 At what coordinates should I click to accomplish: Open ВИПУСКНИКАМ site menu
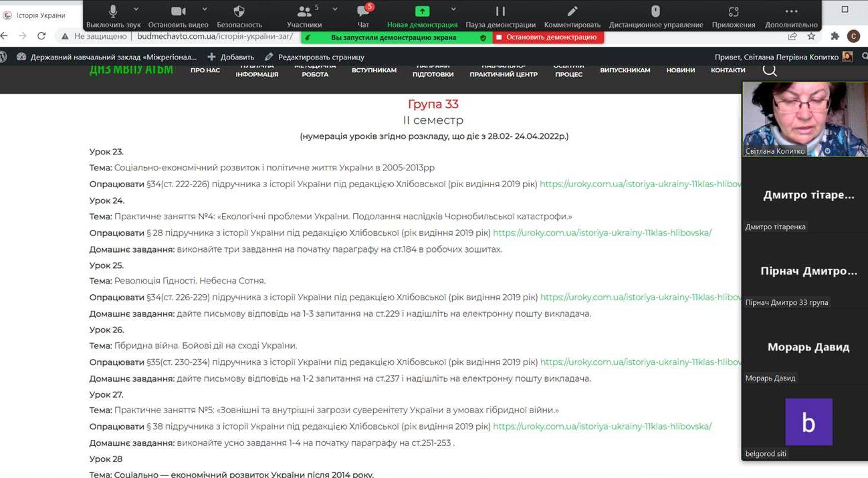(625, 70)
